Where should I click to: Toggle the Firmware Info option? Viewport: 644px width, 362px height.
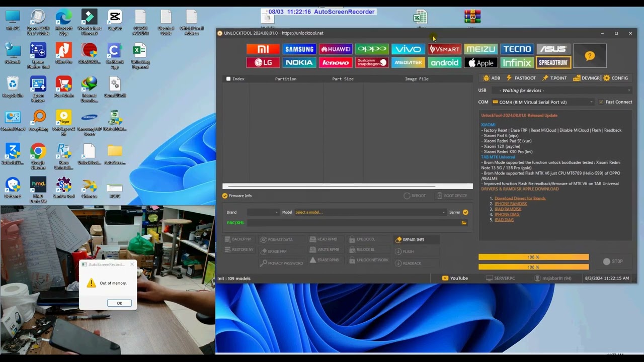[225, 196]
